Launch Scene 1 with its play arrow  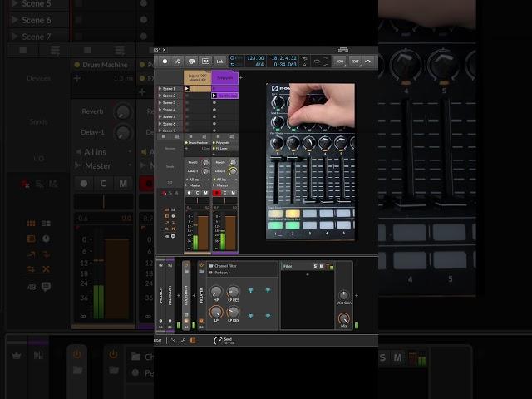point(160,88)
